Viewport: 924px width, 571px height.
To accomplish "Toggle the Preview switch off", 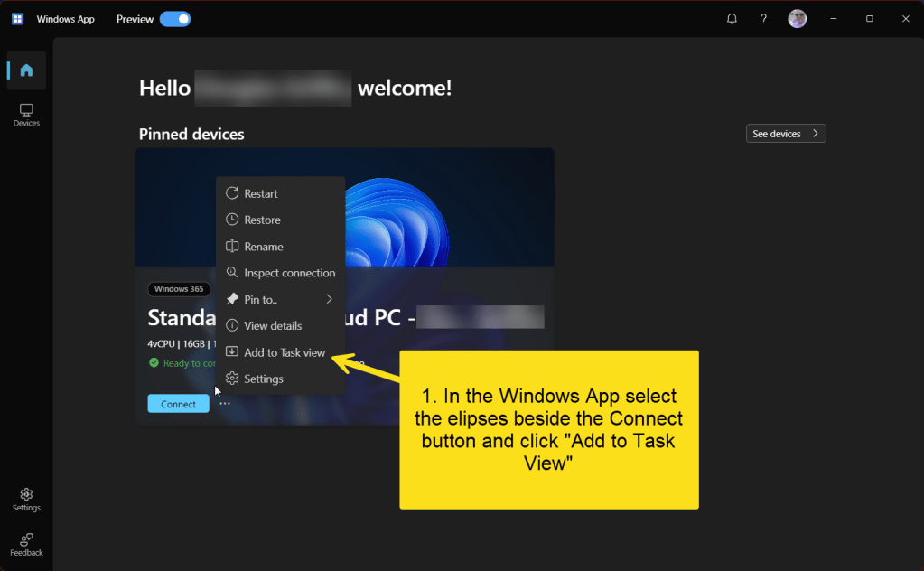I will point(174,19).
